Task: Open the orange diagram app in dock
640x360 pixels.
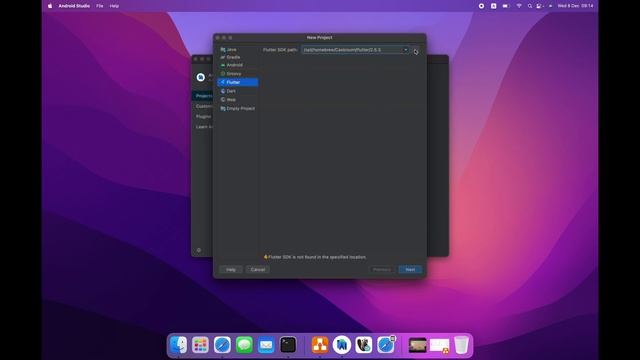Action: 320,345
